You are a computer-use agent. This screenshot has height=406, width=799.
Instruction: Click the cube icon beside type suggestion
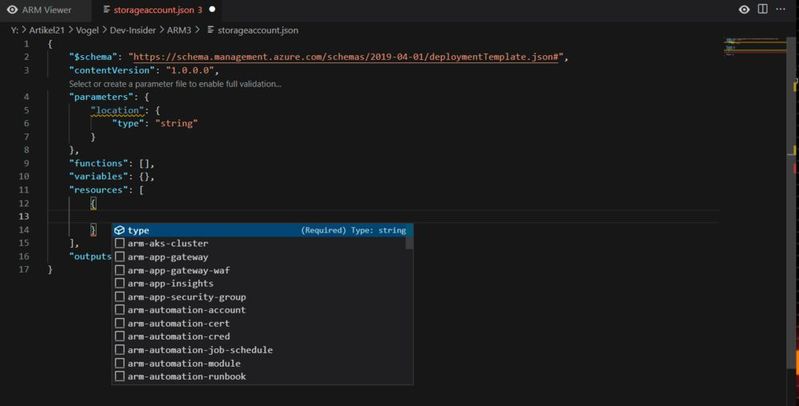click(x=119, y=230)
